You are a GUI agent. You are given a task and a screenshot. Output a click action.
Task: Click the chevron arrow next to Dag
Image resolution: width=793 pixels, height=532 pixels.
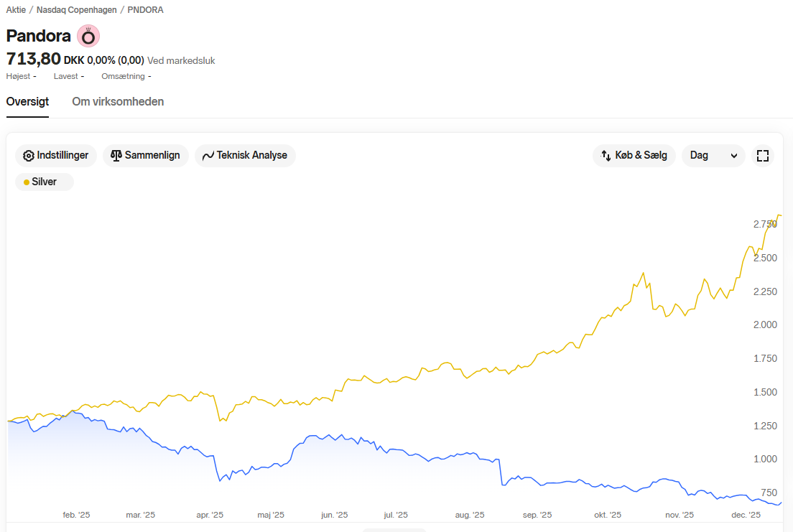tap(734, 156)
